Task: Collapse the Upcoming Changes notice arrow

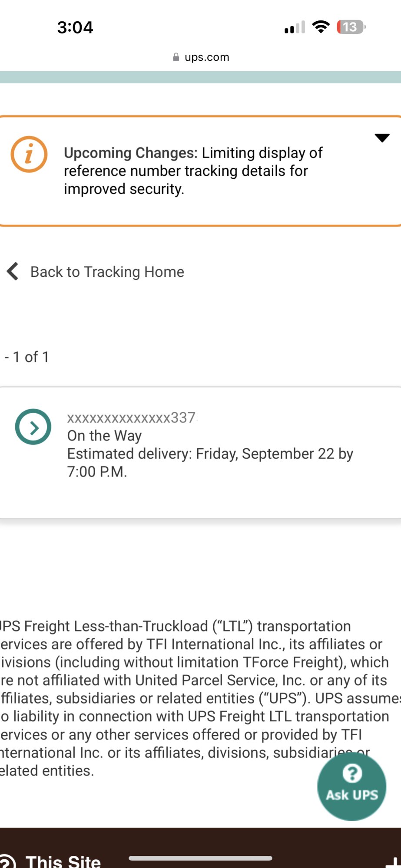Action: (382, 138)
